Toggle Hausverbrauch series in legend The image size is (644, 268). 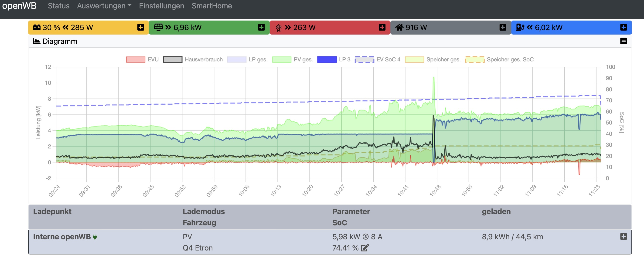pyautogui.click(x=173, y=60)
